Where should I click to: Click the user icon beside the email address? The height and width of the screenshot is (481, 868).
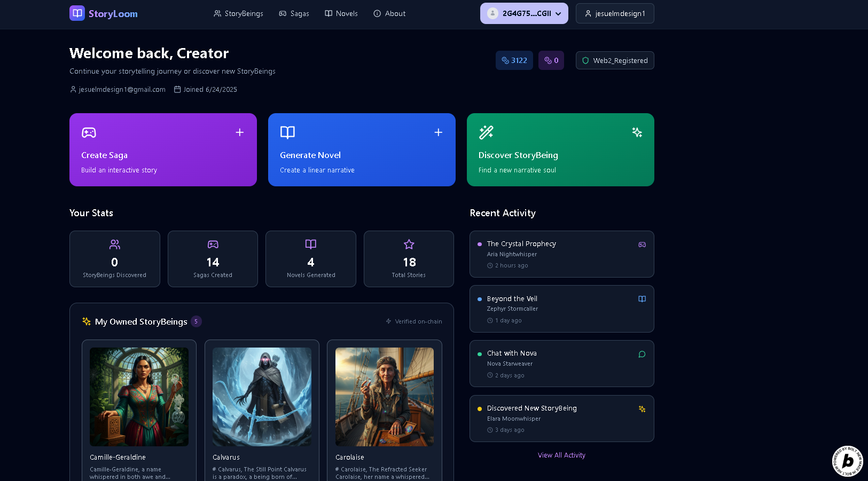tap(73, 89)
